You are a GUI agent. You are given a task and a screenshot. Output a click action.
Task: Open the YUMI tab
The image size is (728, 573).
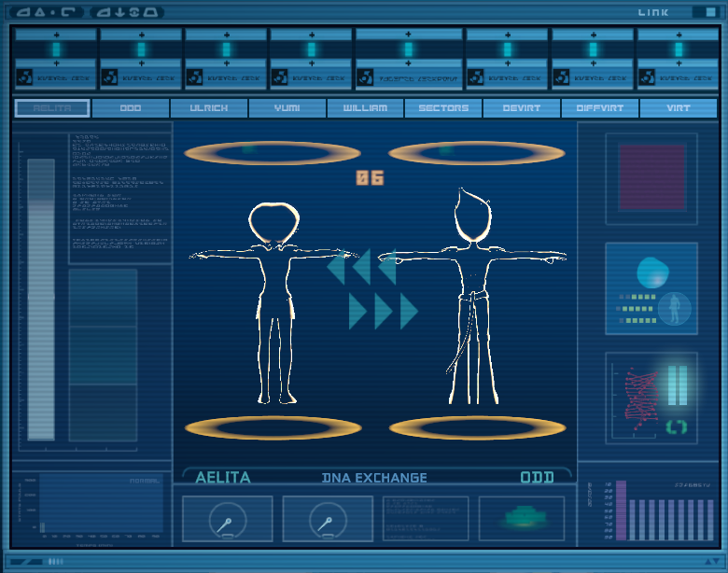tap(287, 108)
